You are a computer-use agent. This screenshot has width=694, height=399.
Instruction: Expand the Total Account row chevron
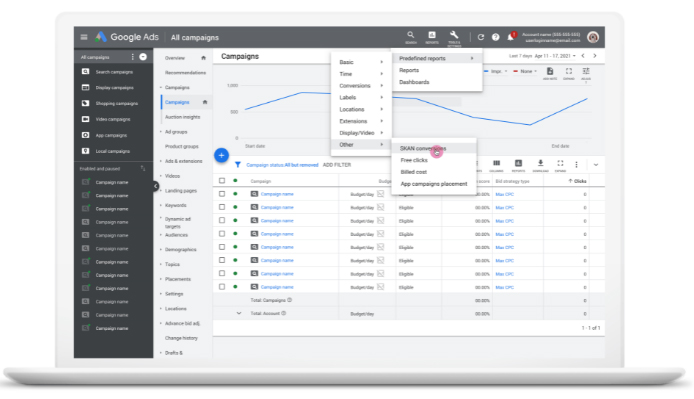239,313
